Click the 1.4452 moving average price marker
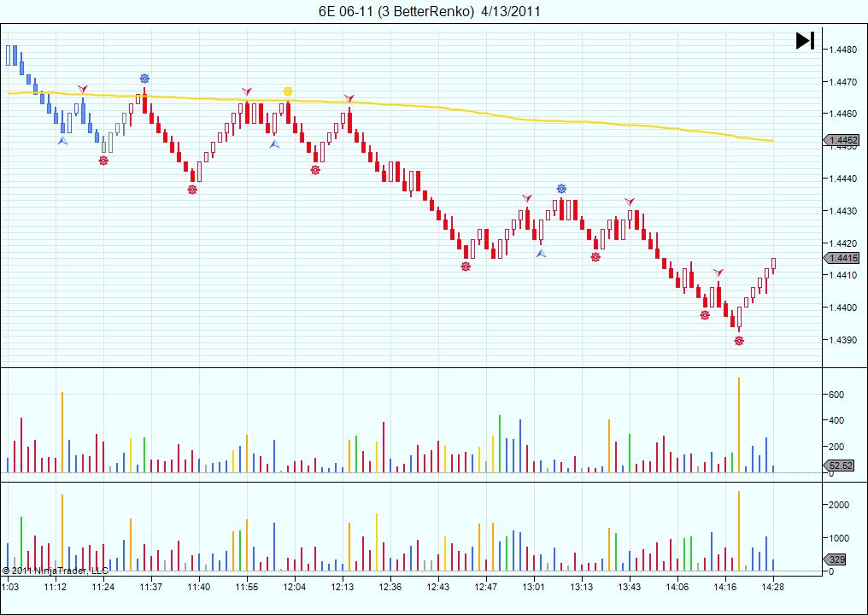The image size is (868, 615). 842,141
